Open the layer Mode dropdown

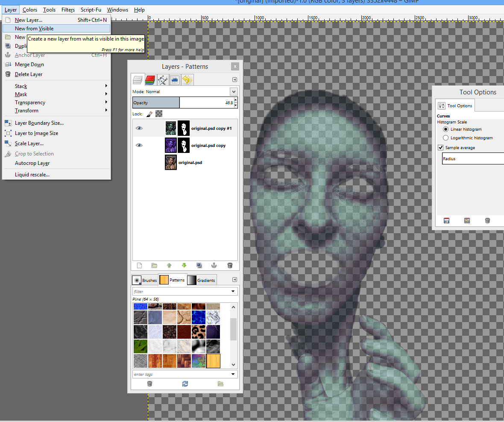(x=233, y=91)
